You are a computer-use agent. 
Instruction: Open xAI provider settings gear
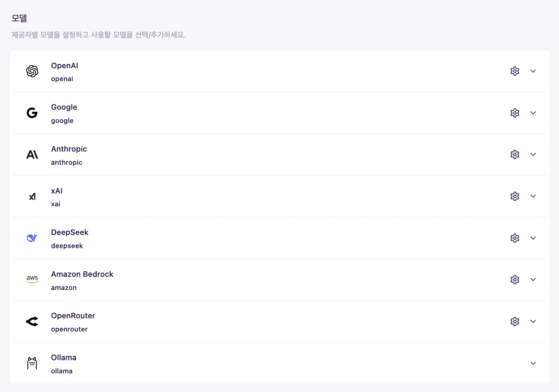[515, 196]
